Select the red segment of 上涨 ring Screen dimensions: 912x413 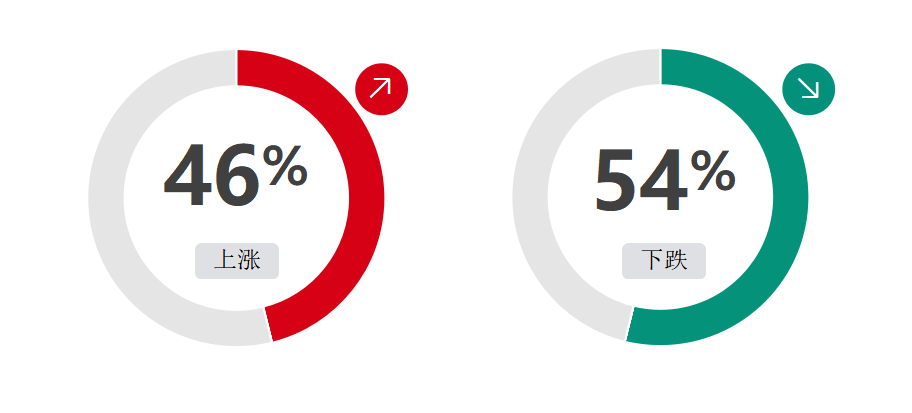click(365, 198)
